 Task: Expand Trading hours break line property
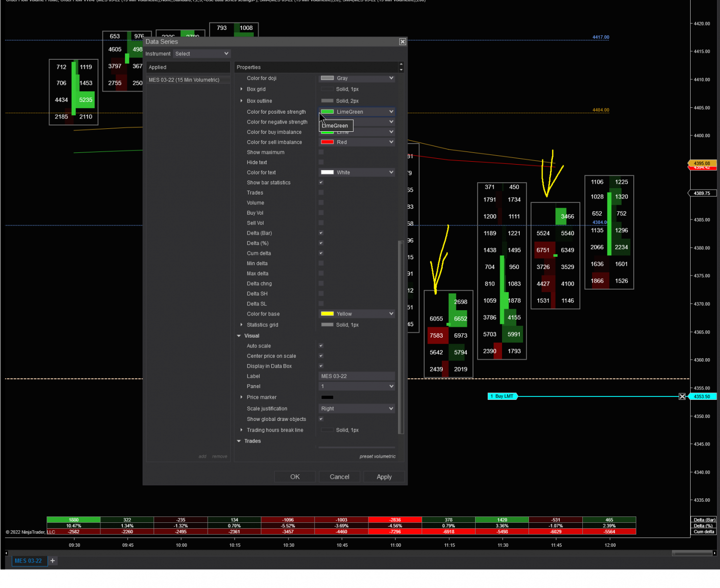point(241,430)
